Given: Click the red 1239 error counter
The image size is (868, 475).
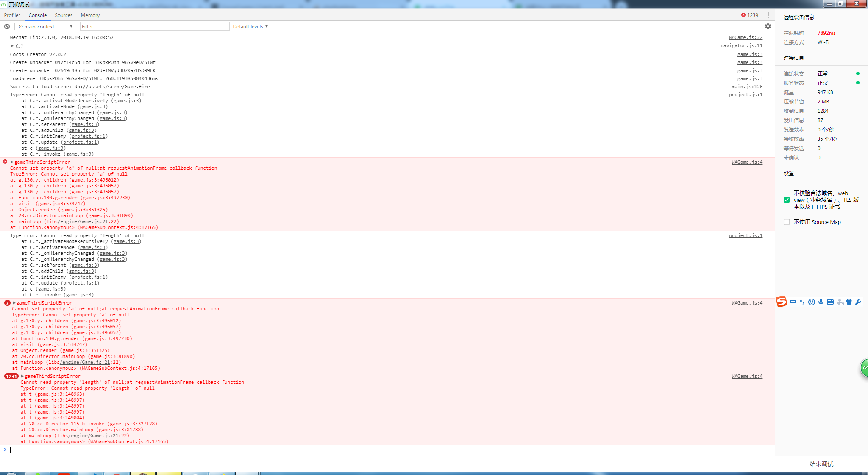Looking at the screenshot, I should click(x=749, y=15).
